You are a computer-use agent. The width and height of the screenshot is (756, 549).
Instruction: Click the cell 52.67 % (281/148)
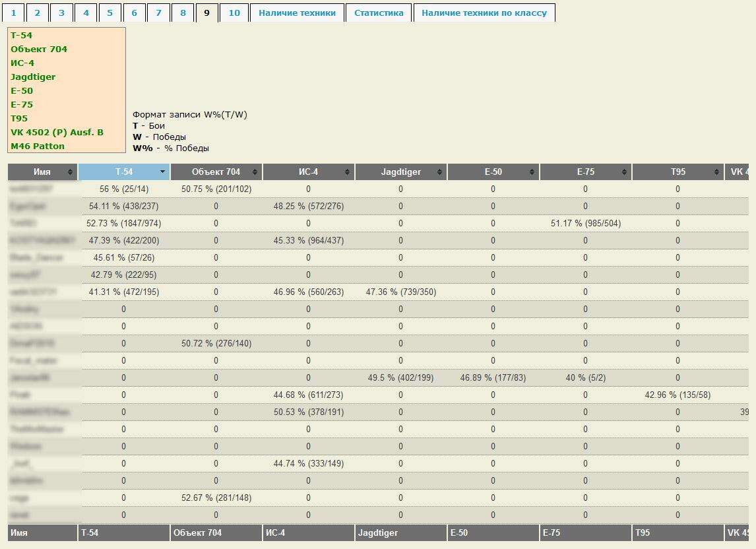216,498
